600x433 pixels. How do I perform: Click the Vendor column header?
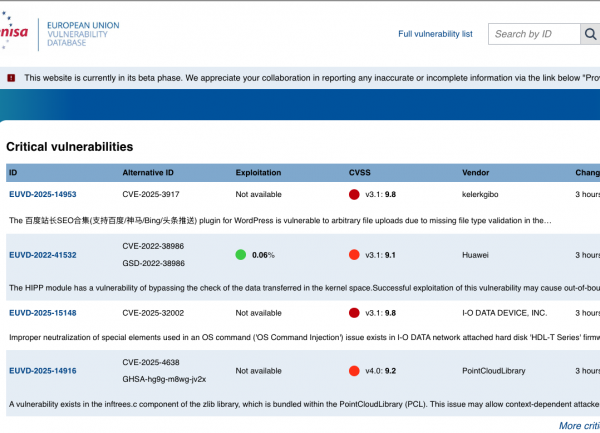pyautogui.click(x=476, y=173)
